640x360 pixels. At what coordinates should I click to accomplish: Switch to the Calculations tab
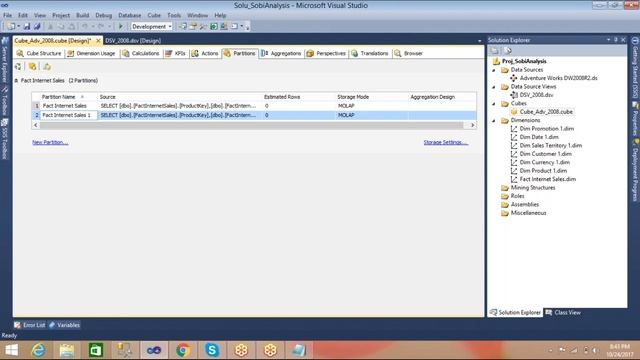[x=141, y=53]
